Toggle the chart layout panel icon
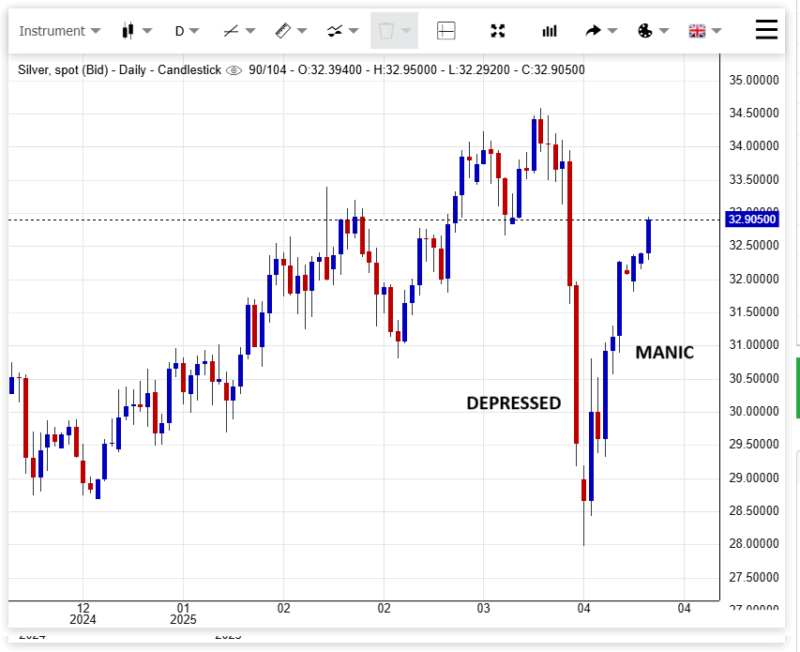 tap(446, 31)
